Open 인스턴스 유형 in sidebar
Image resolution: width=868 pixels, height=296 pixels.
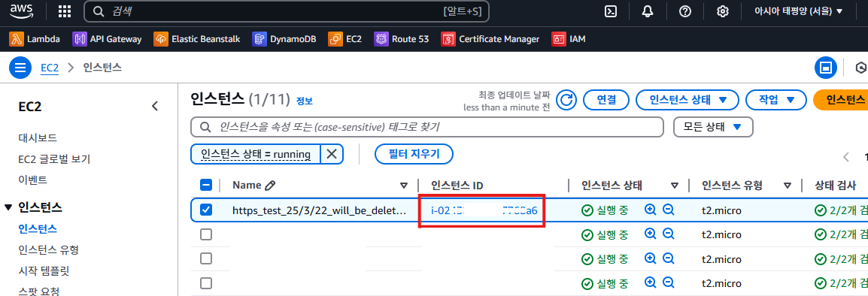tap(48, 250)
